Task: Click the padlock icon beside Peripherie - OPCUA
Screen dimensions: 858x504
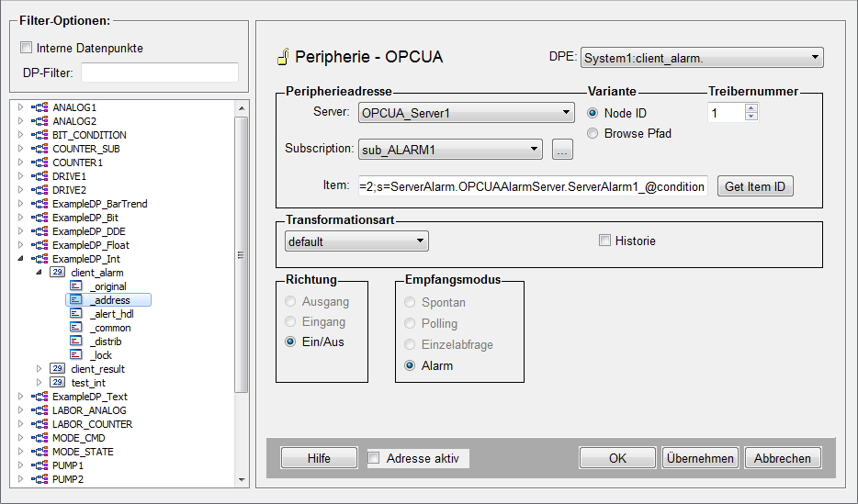Action: coord(282,58)
